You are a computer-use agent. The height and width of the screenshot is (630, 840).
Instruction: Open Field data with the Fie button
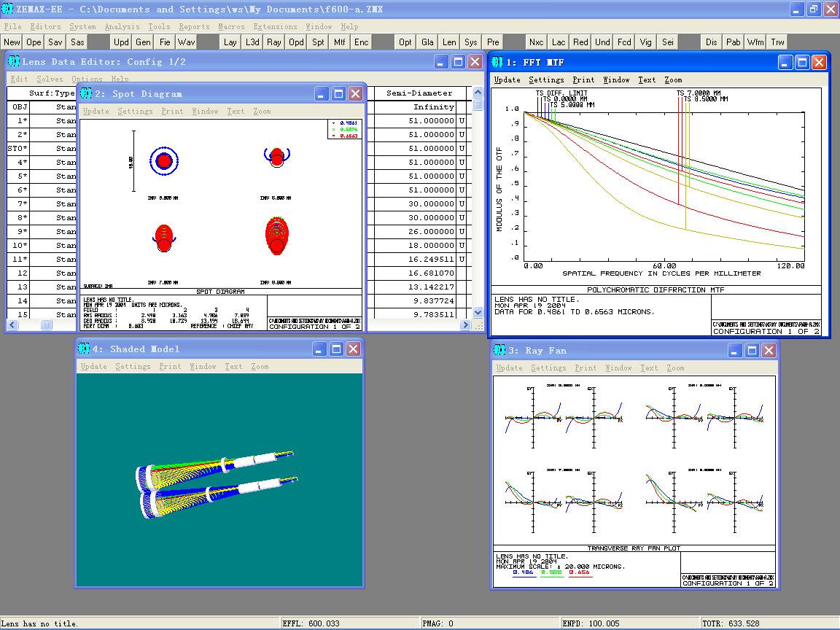pos(165,42)
